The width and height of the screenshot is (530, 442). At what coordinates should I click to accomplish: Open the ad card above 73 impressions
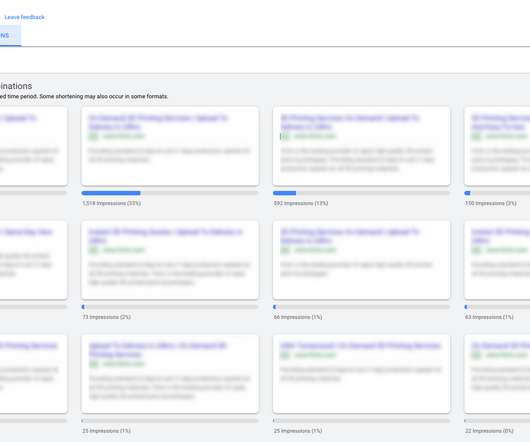pyautogui.click(x=170, y=260)
